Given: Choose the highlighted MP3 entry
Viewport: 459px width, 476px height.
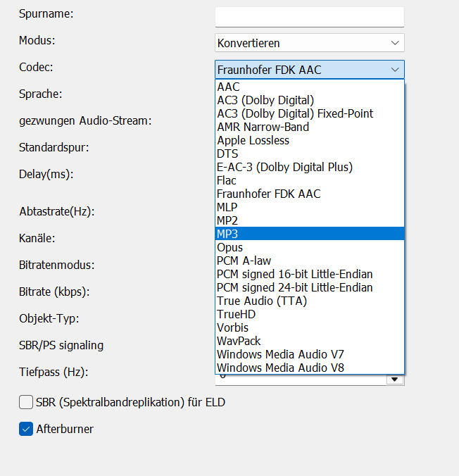Looking at the screenshot, I should click(x=309, y=234).
